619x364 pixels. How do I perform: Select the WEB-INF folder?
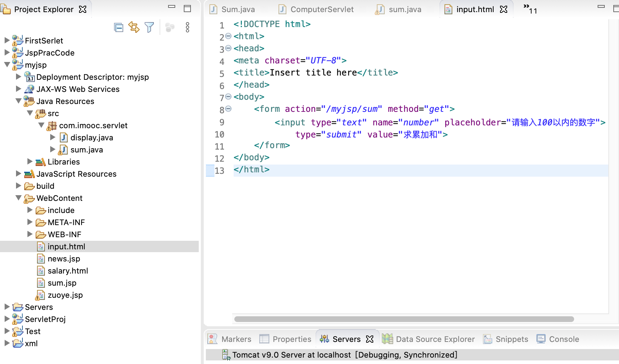(64, 234)
